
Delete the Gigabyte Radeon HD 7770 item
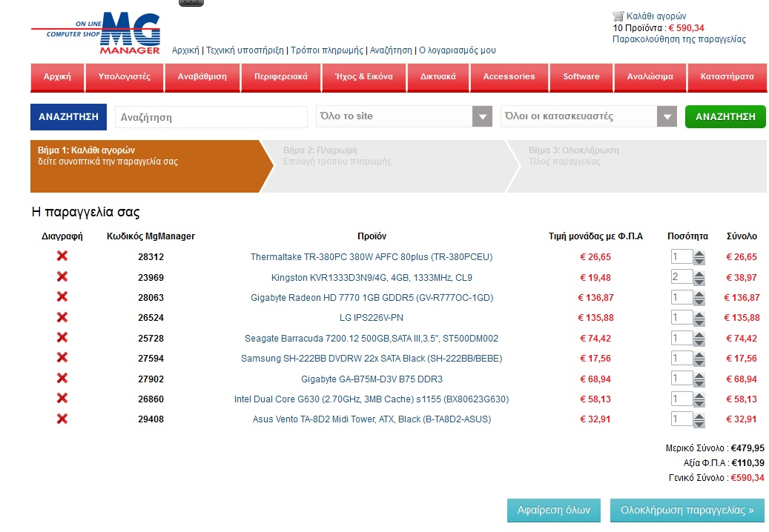click(62, 297)
